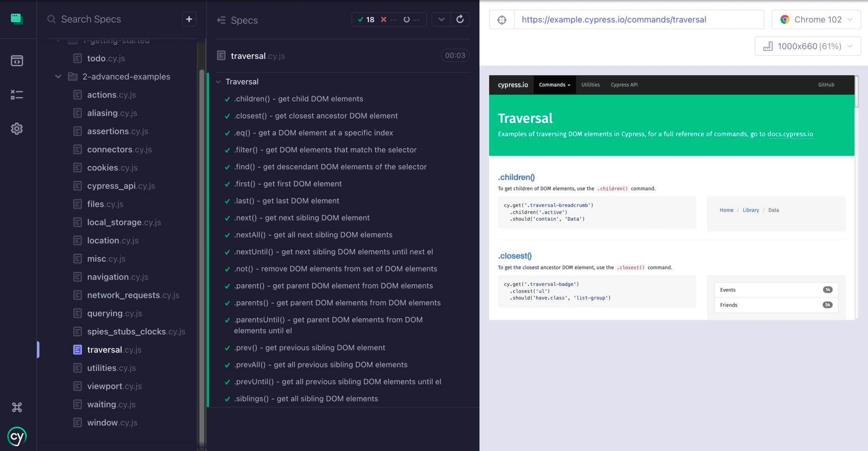Click the project logo icon in sidebar
Viewport: 868px width, 451px height.
tap(17, 19)
